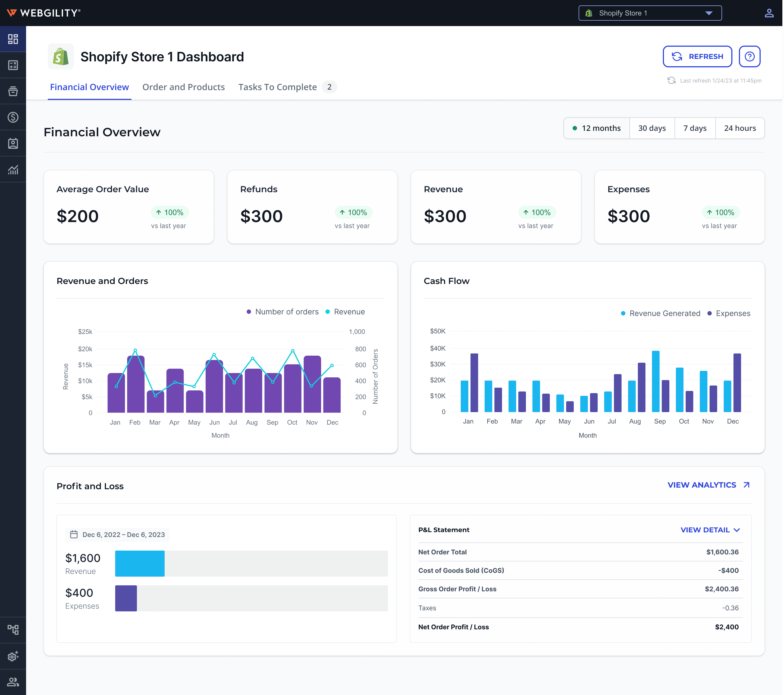Click the contact badge sidebar icon

(13, 143)
